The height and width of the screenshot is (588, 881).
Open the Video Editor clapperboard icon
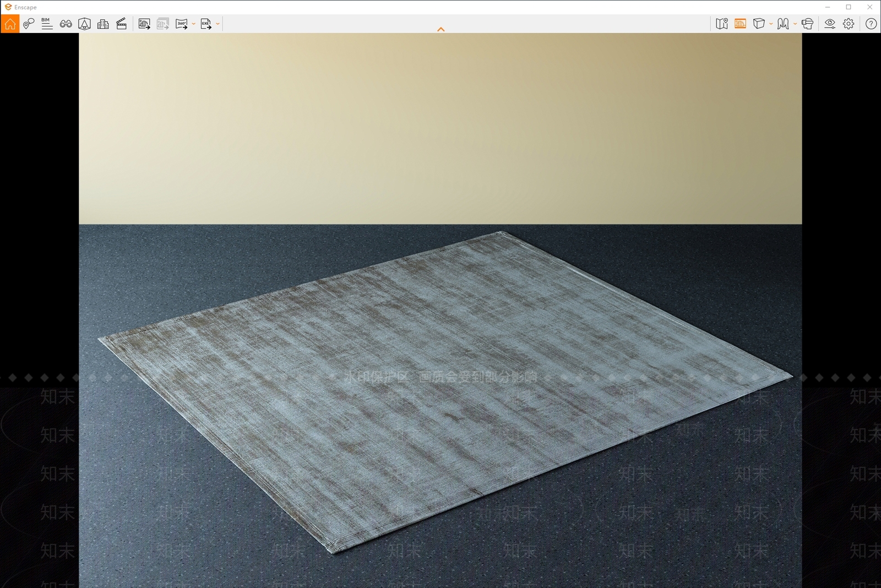click(x=122, y=24)
